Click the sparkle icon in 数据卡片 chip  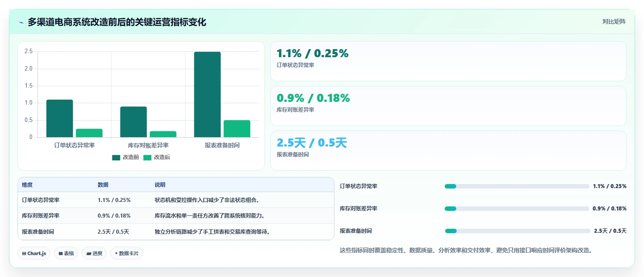pos(116,253)
